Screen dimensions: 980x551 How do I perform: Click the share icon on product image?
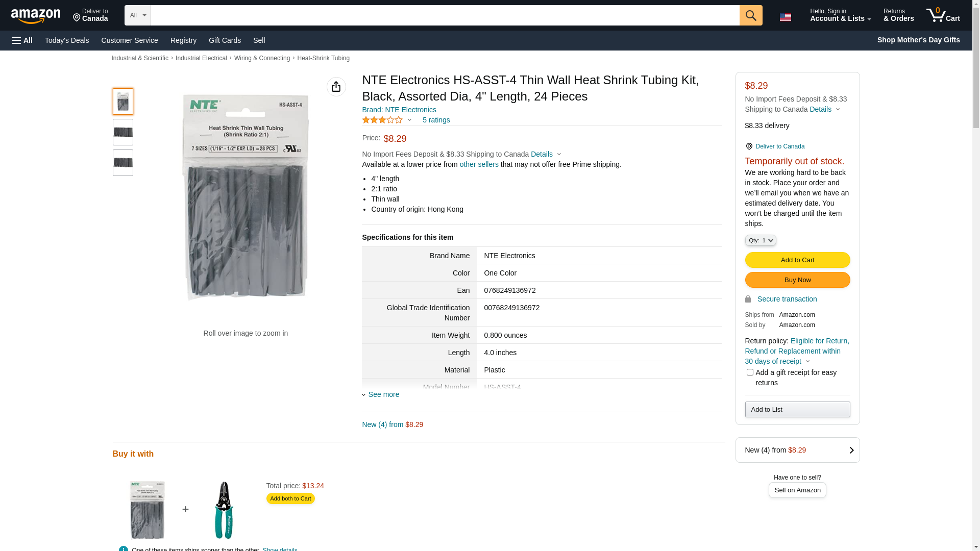(336, 87)
